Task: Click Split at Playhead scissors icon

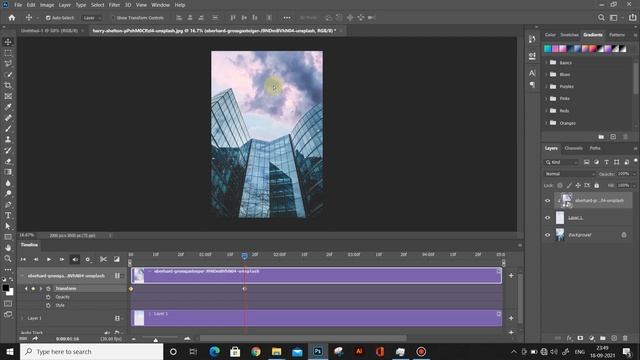Action: (103, 259)
